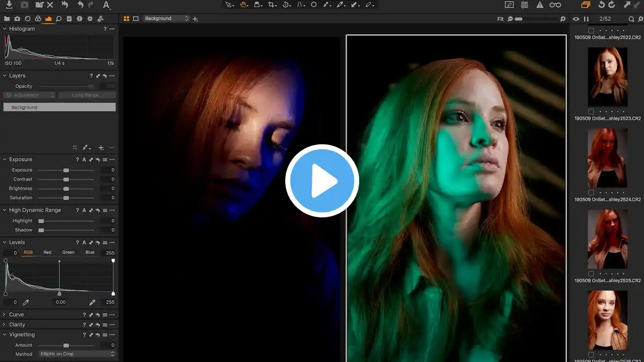Open the browser search magnifier

631,19
